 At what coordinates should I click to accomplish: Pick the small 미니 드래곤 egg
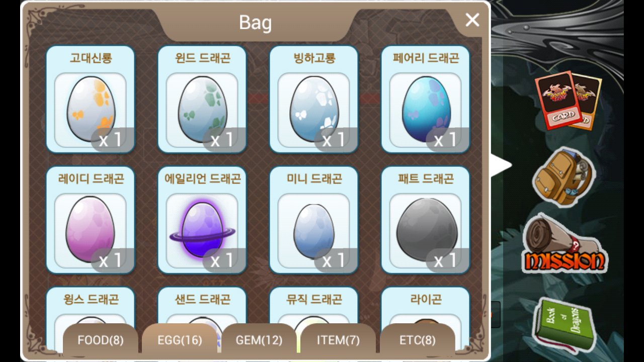point(314,220)
